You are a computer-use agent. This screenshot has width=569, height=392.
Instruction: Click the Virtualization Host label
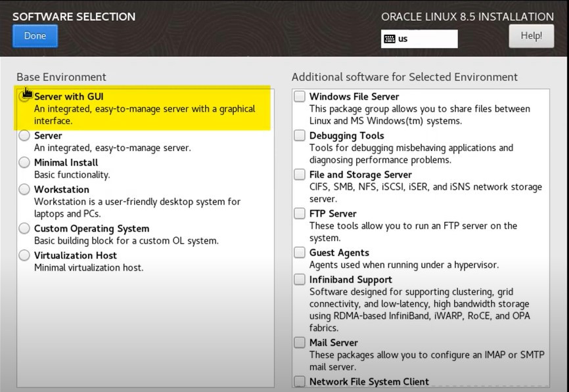click(x=76, y=255)
